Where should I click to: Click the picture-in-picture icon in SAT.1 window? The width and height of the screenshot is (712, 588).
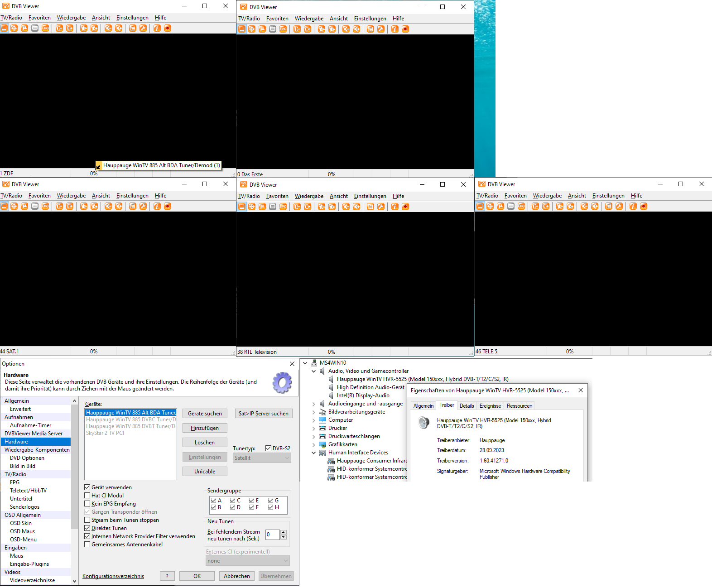coord(24,206)
